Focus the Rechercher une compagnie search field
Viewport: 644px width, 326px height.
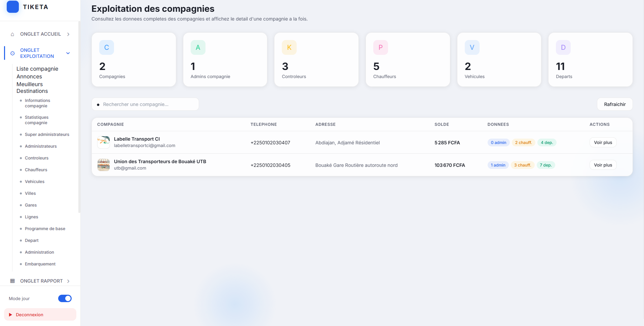(x=145, y=104)
